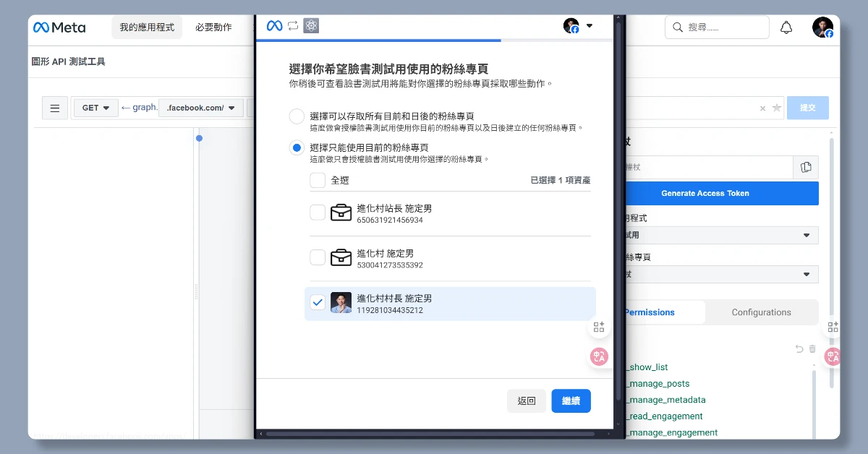Click the Meta logo in the main header
This screenshot has width=868, height=454.
[x=59, y=27]
